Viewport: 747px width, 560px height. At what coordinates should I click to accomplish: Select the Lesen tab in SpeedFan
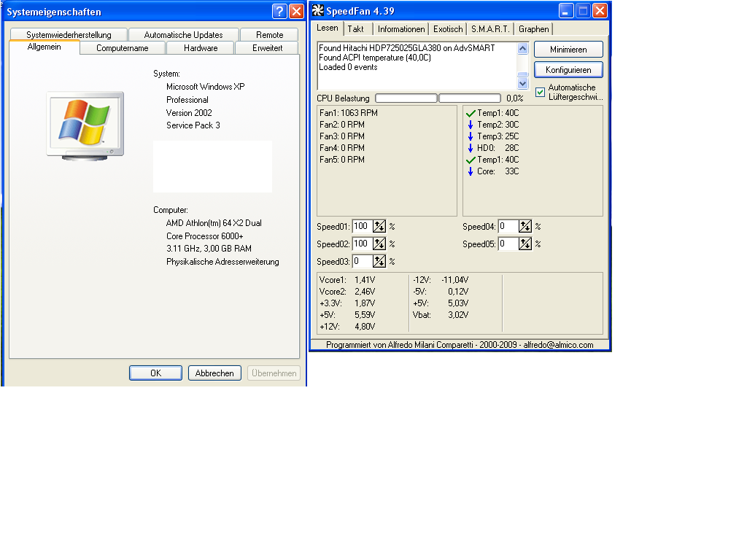point(328,28)
